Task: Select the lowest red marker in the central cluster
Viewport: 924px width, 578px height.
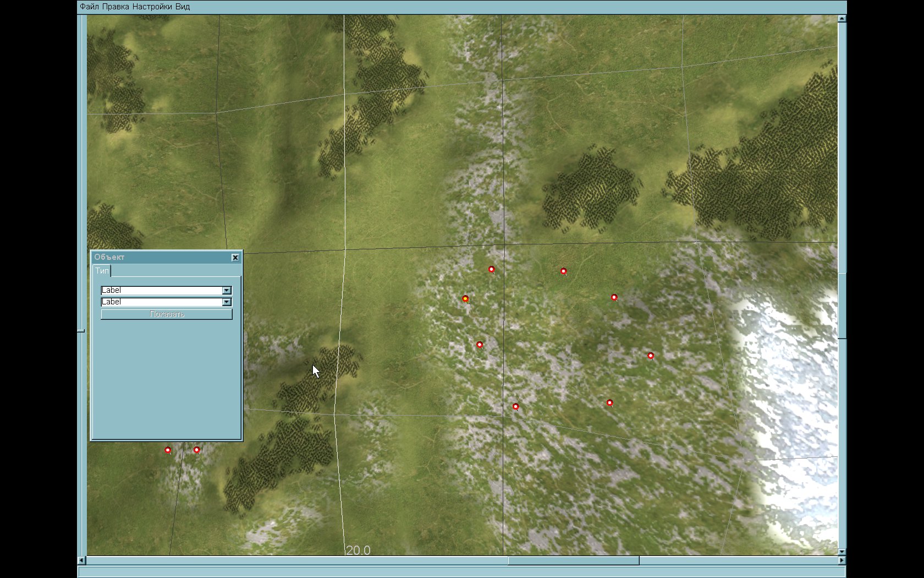Action: click(x=515, y=407)
